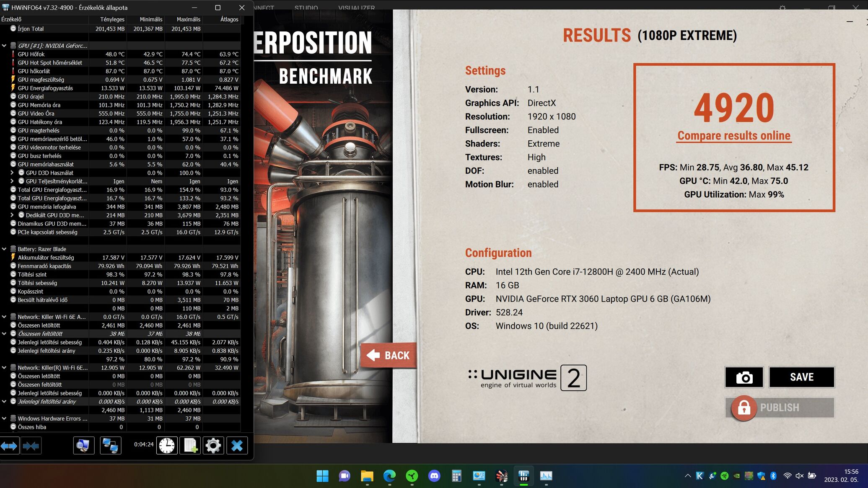Open HWiNFO sensor settings gear
The width and height of the screenshot is (868, 488).
coord(213,445)
